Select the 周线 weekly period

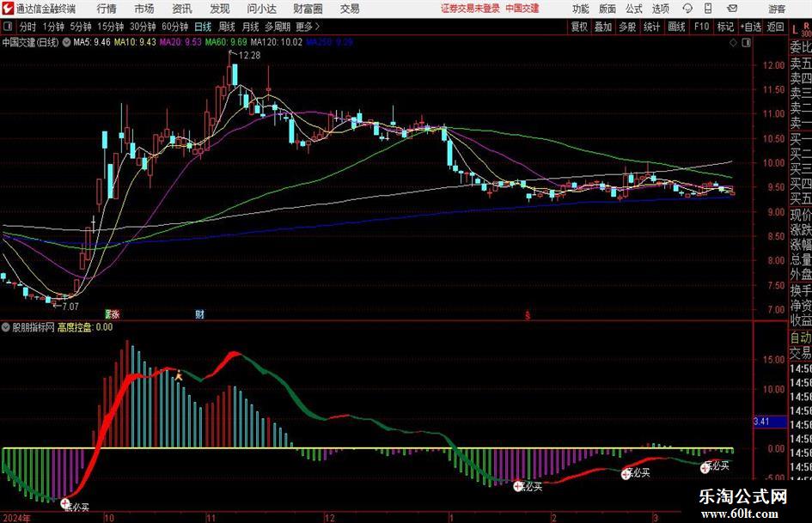coord(226,27)
